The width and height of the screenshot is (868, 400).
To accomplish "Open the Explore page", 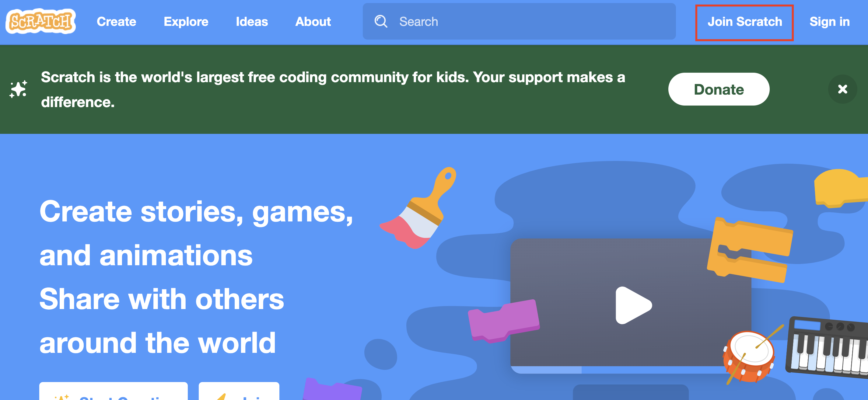I will (186, 22).
